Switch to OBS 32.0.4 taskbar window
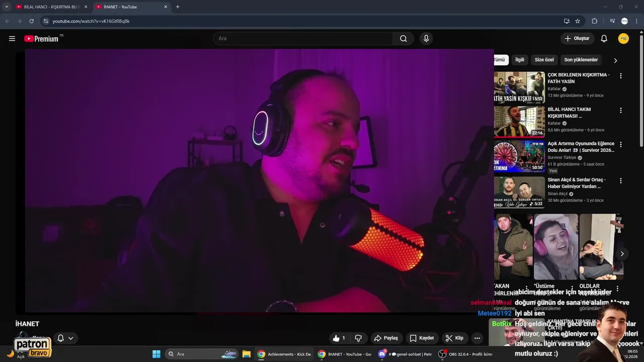The width and height of the screenshot is (644, 362). coord(465,354)
